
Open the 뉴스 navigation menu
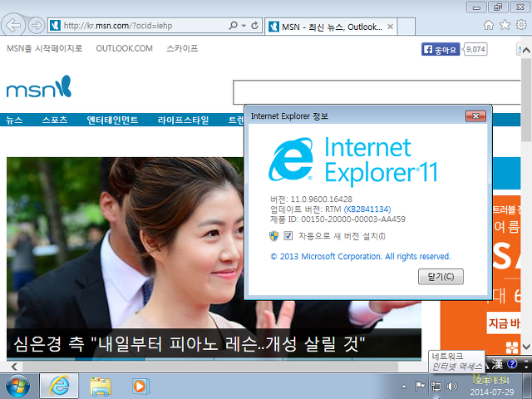click(14, 120)
